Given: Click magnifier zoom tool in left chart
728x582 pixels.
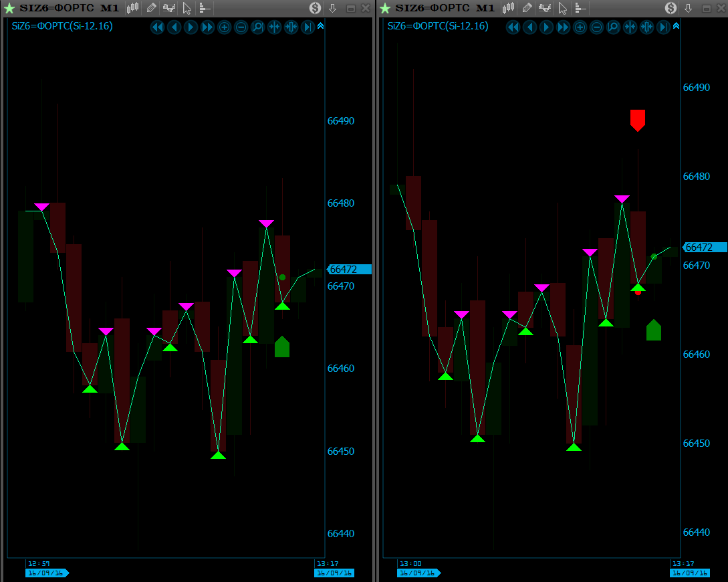Looking at the screenshot, I should pyautogui.click(x=257, y=27).
